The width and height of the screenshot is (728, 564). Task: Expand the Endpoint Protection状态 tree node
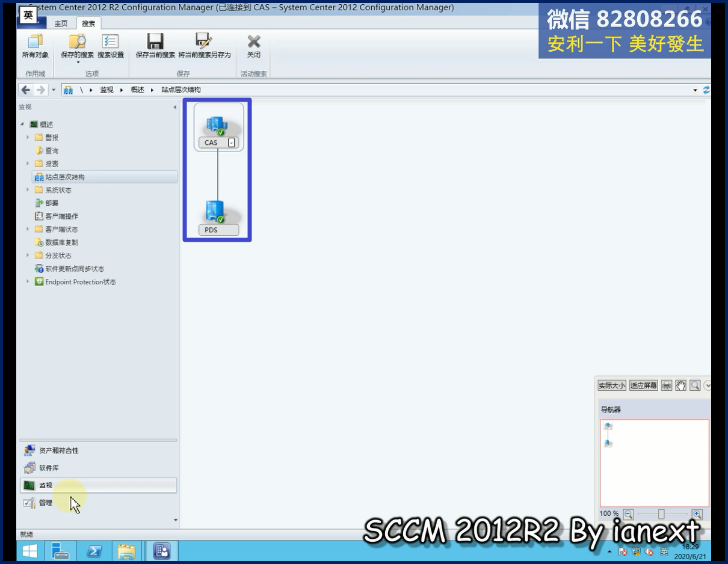[28, 282]
